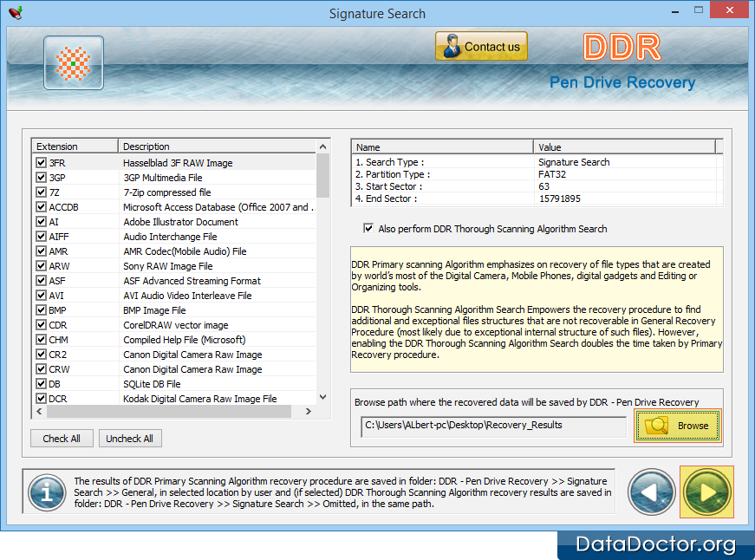The image size is (755, 560).
Task: Click the app icon in title bar
Action: (x=16, y=13)
